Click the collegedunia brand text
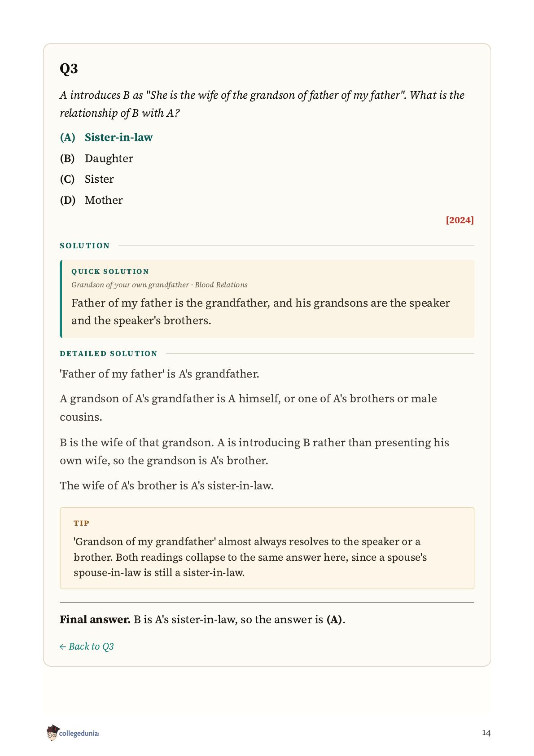Viewport: 534px width, 756px height. [x=79, y=734]
